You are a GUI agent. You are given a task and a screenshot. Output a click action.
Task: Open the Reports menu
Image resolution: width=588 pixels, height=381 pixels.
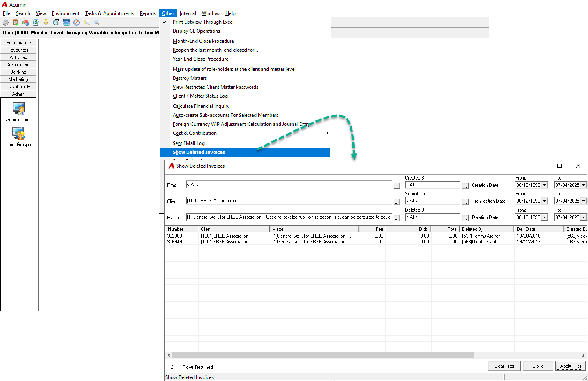pyautogui.click(x=148, y=13)
